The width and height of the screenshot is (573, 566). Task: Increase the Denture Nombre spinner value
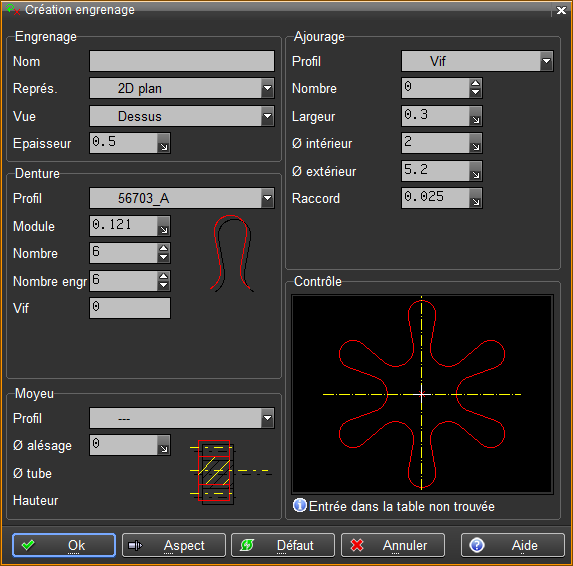164,248
